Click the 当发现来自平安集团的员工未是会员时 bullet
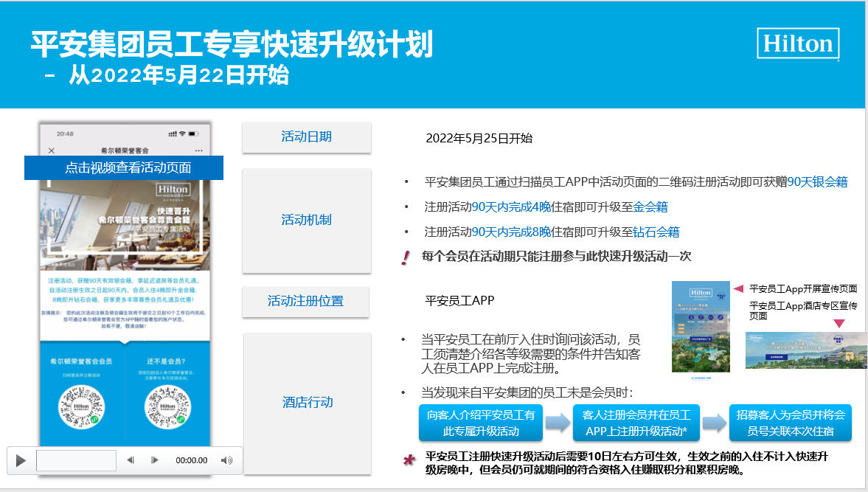868x492 pixels. pos(527,393)
